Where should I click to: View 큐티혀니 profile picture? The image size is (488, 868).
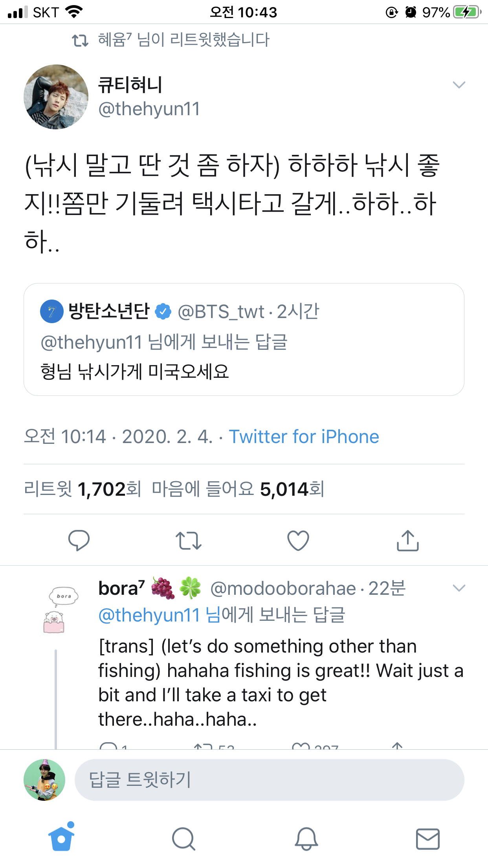pos(56,97)
